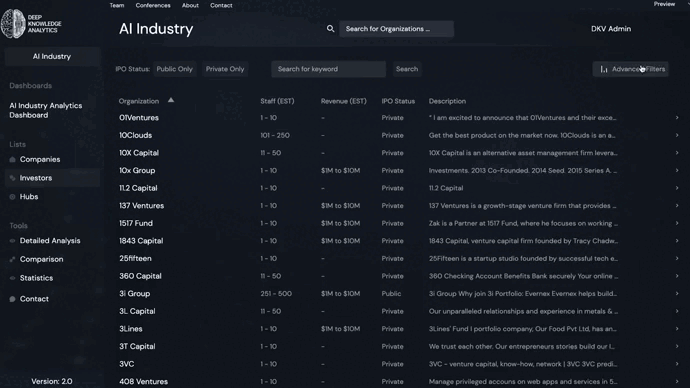Click the Companies list icon in sidebar
This screenshot has width=690, height=388.
point(12,159)
